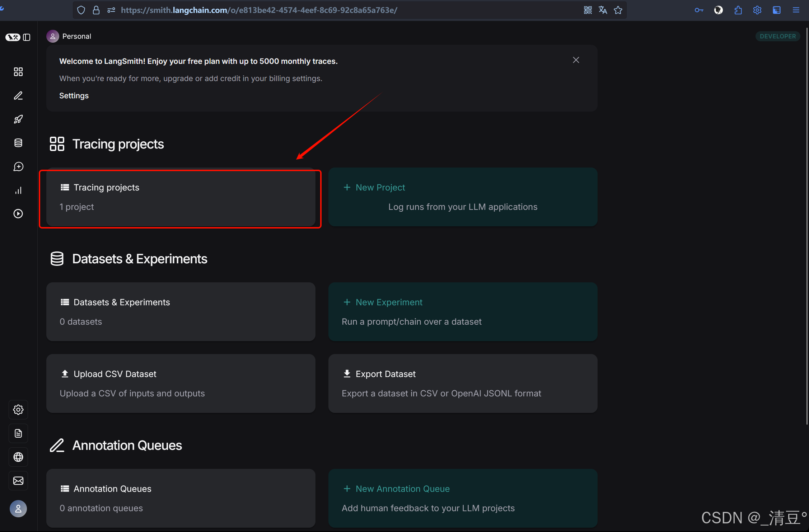
Task: Open the documentation page icon in sidebar
Action: (18, 433)
